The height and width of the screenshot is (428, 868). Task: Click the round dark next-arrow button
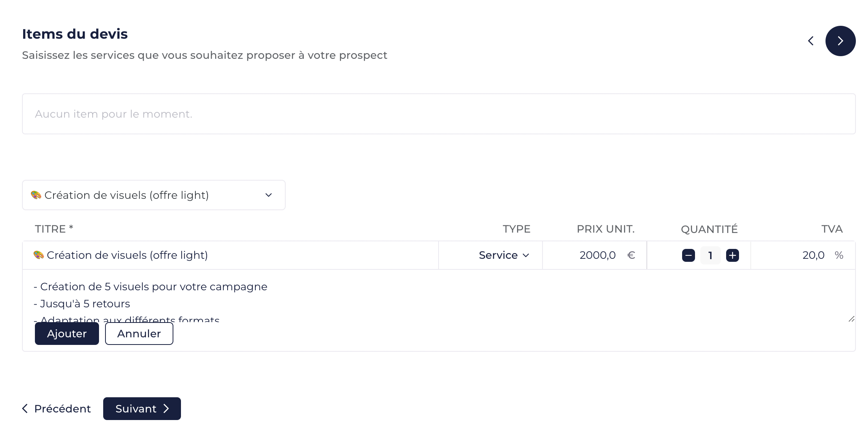[x=840, y=41]
